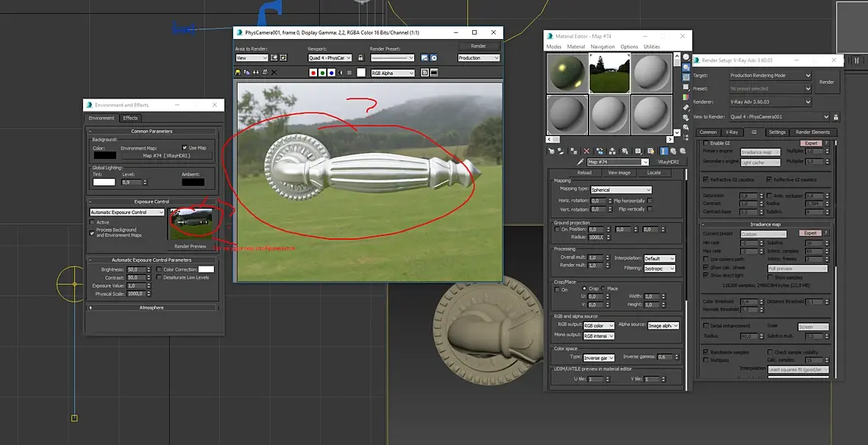The width and height of the screenshot is (868, 445).
Task: Pick material from object eyedropper
Action: coord(580,162)
